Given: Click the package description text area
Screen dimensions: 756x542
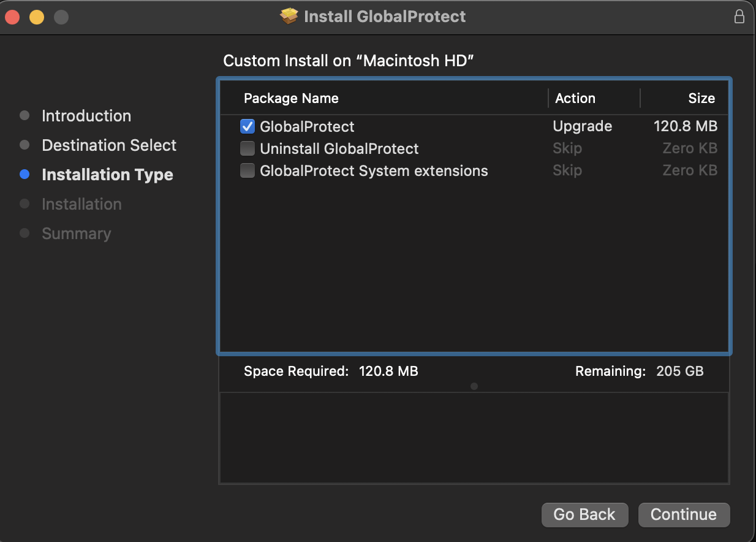Looking at the screenshot, I should click(474, 438).
